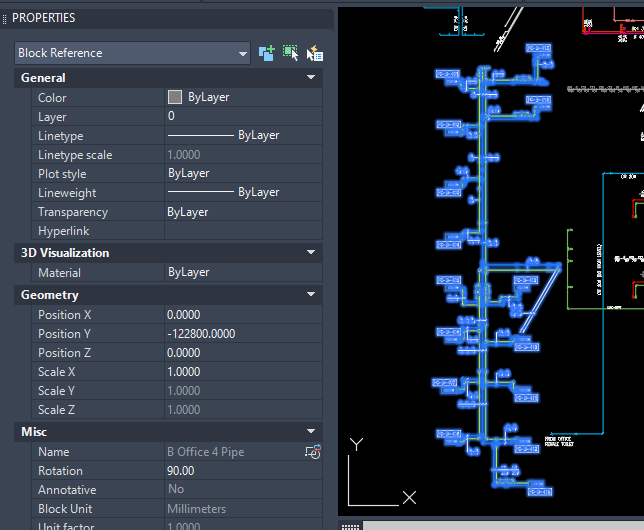
Task: Select the Lineweight property label
Action: pyautogui.click(x=67, y=193)
